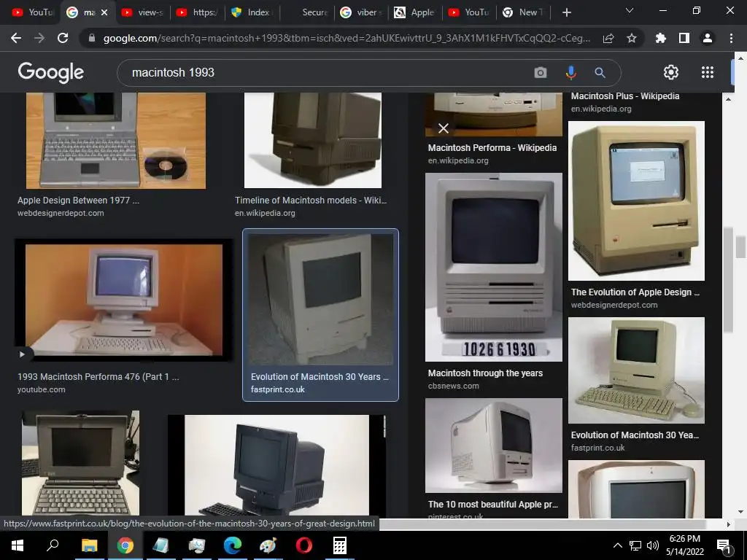Viewport: 747px width, 560px height.
Task: Open File Explorer from taskbar
Action: click(89, 545)
